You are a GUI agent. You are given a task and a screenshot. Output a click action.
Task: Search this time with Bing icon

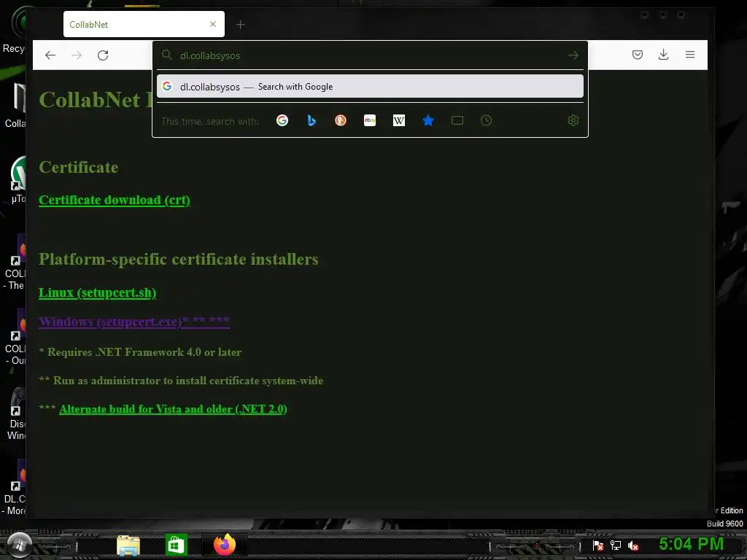coord(311,120)
